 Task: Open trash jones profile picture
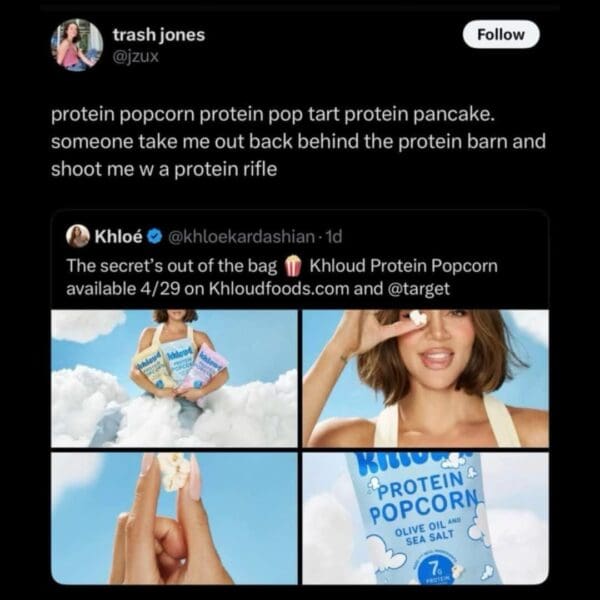pyautogui.click(x=77, y=45)
